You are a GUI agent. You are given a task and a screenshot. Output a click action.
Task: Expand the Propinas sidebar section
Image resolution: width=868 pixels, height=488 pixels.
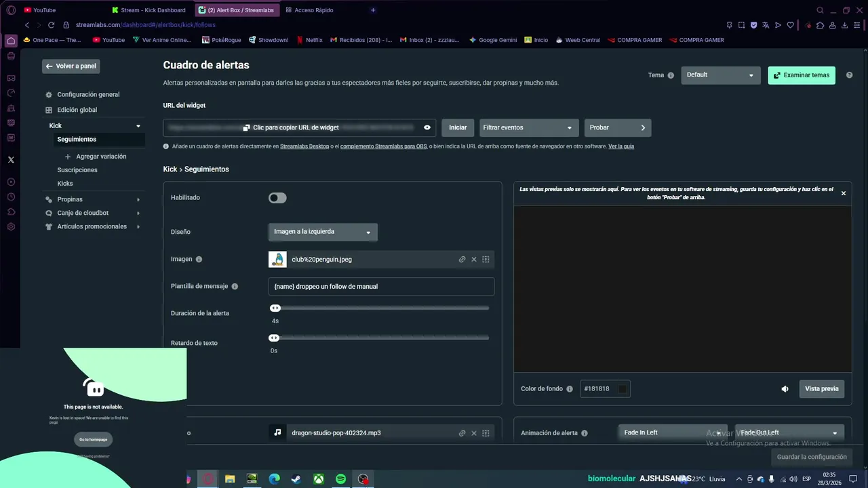(138, 199)
